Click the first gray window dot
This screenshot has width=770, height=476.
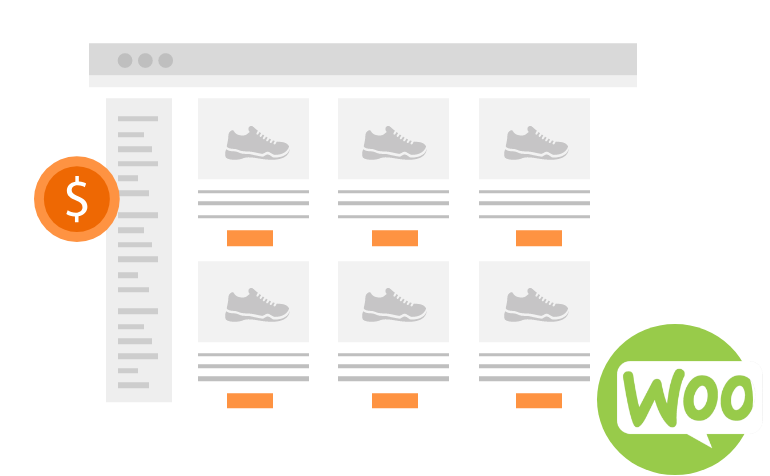pyautogui.click(x=125, y=60)
